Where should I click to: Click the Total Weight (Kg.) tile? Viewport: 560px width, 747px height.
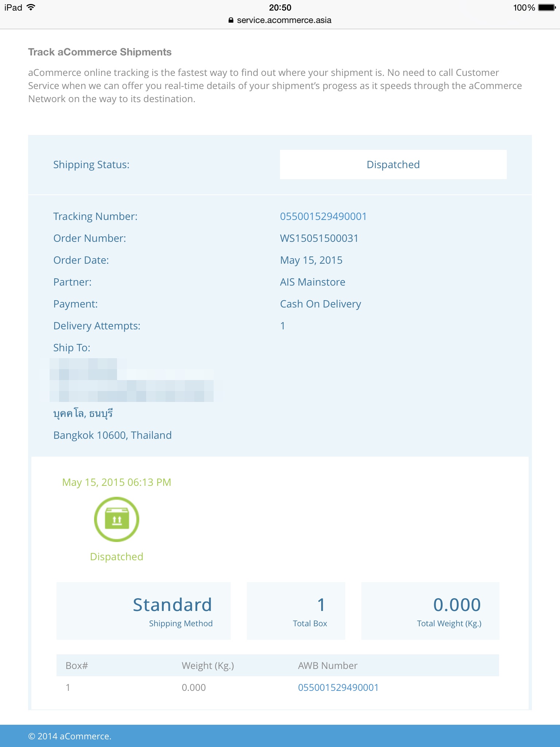pos(430,611)
